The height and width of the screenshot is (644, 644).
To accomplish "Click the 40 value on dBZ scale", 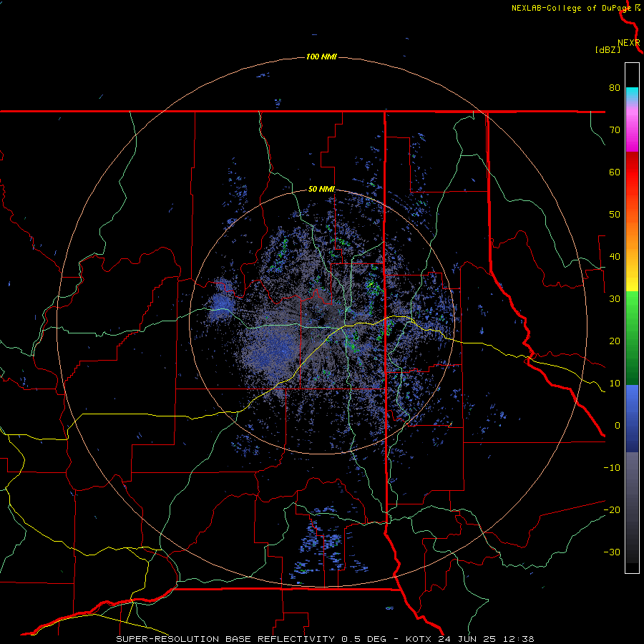I will (615, 257).
